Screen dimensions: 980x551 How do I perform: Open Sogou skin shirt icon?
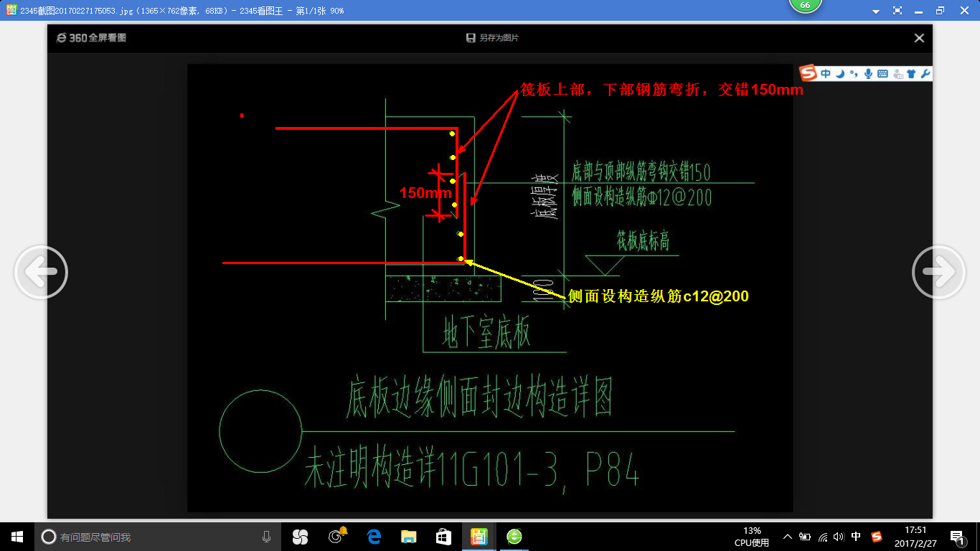pyautogui.click(x=911, y=73)
